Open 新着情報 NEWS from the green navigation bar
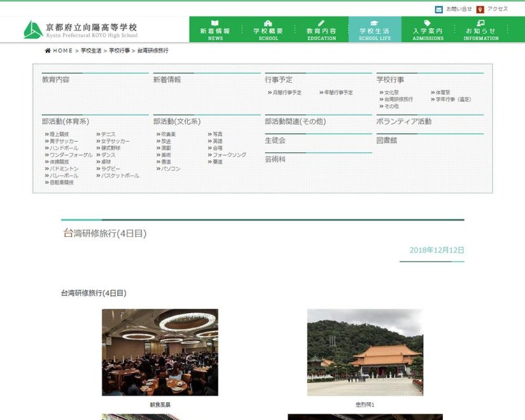 [x=215, y=30]
